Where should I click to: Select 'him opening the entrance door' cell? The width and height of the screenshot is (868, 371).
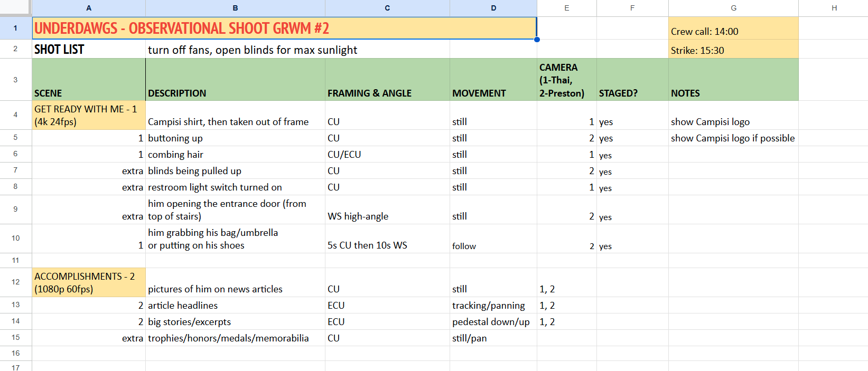235,210
